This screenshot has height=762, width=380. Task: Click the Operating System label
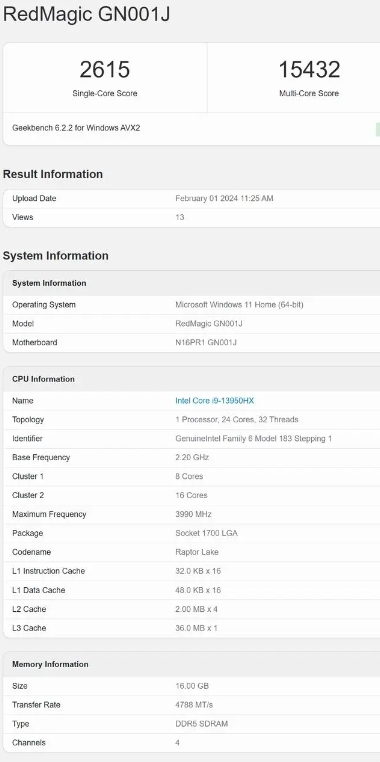click(44, 305)
